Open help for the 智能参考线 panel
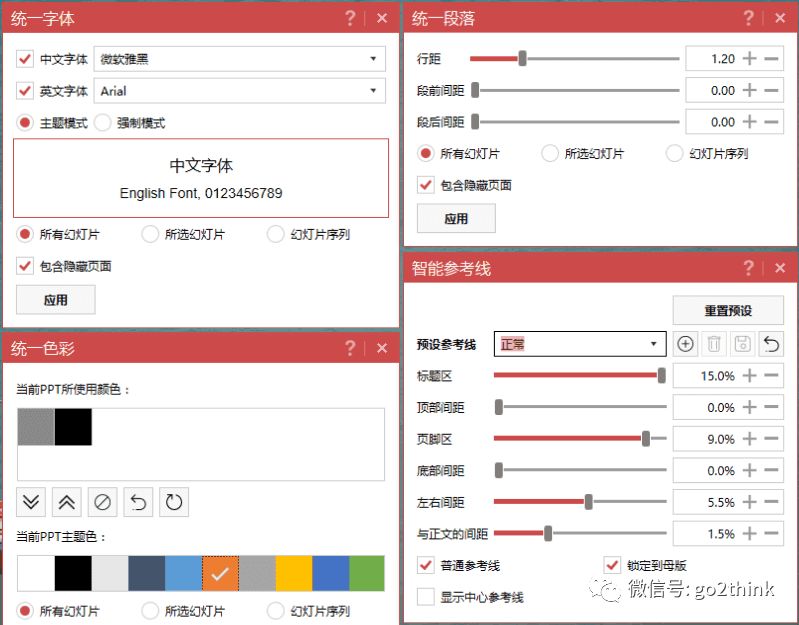 (748, 267)
